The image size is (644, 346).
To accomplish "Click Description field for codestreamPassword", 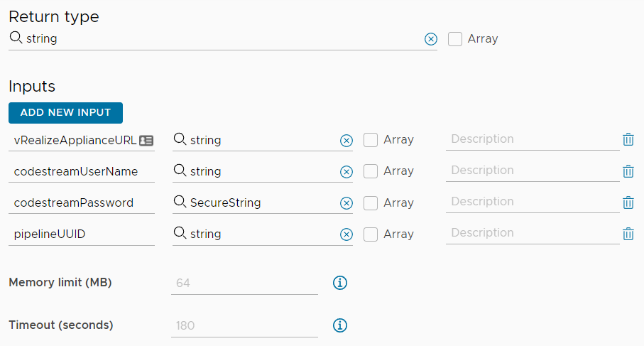I will (x=532, y=202).
